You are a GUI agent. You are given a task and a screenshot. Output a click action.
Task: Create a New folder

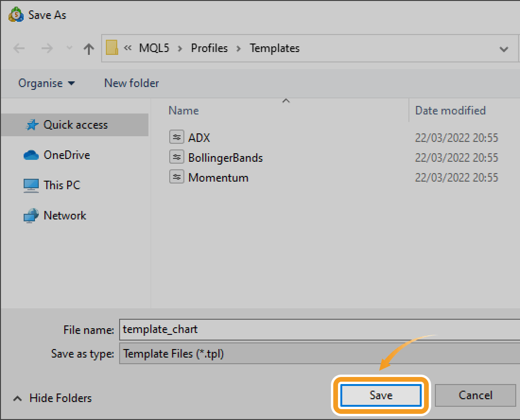pyautogui.click(x=132, y=83)
